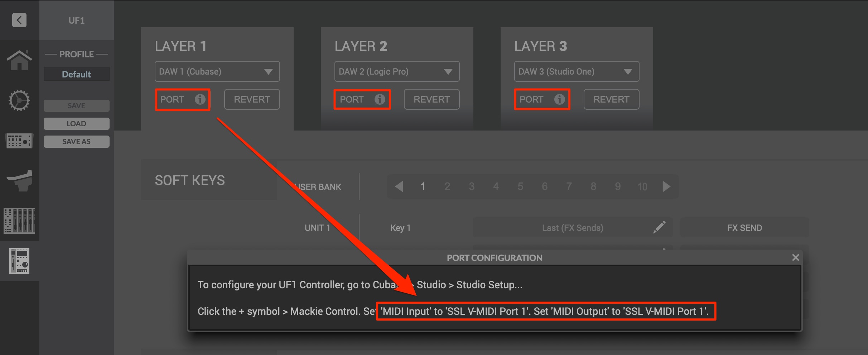This screenshot has width=868, height=355.
Task: Go to next user bank arrow
Action: pos(666,186)
